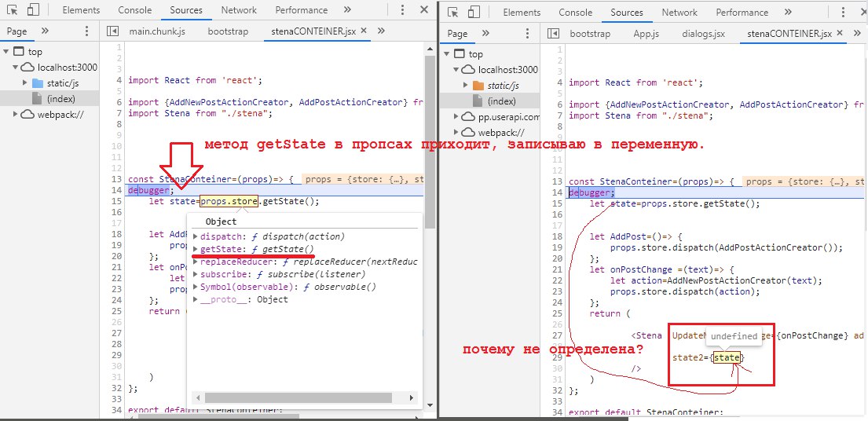Viewport: 868px width, 421px height.
Task: Hide navigator sidebar in left Sources panel
Action: 112,31
